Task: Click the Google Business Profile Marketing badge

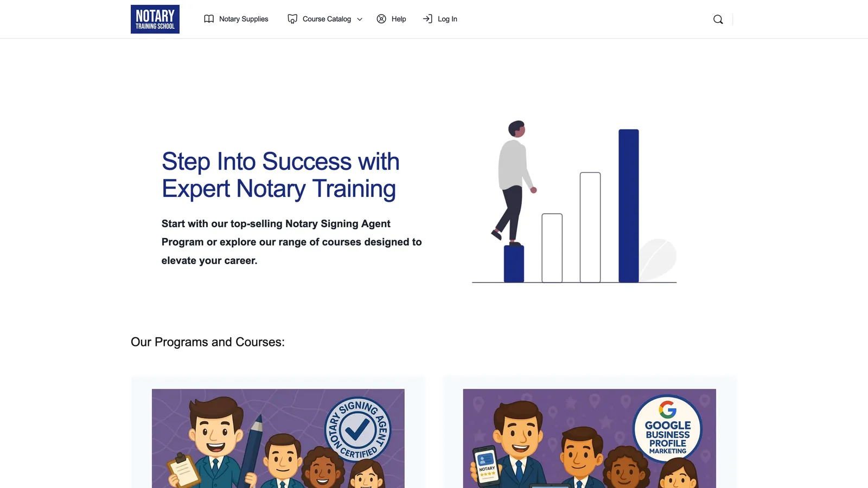Action: point(667,429)
